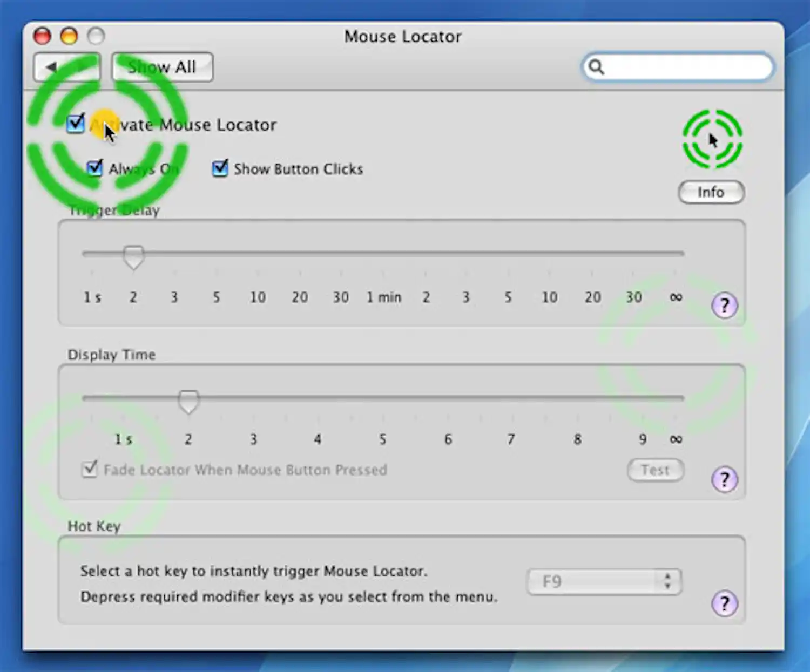Open the F9 hot key dropdown

point(604,582)
